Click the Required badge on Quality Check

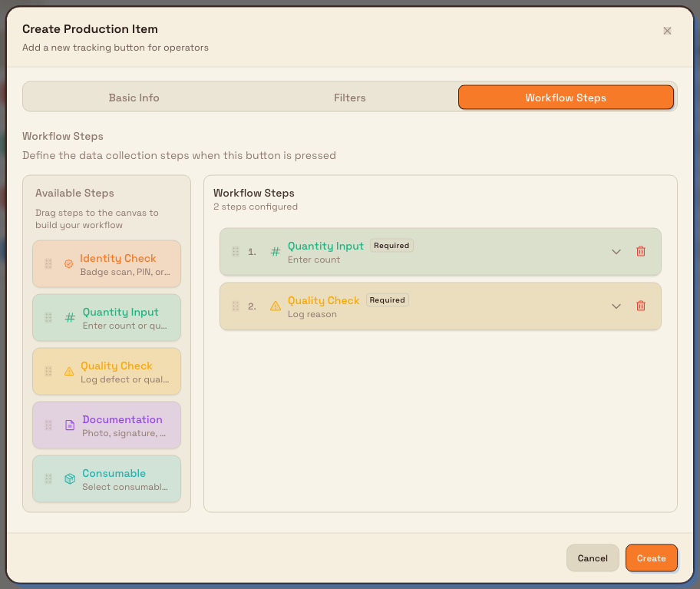point(387,300)
